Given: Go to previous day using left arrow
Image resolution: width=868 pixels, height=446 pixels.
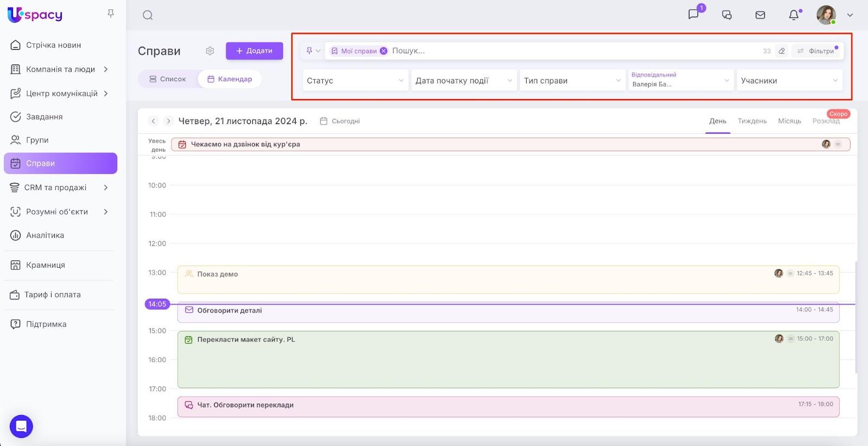Looking at the screenshot, I should 154,121.
